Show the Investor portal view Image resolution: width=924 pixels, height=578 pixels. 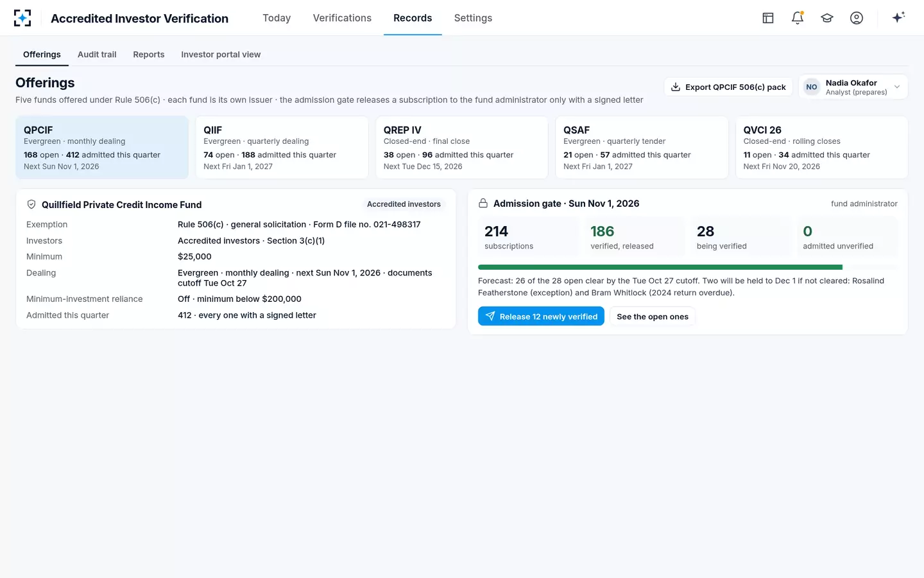pos(221,55)
